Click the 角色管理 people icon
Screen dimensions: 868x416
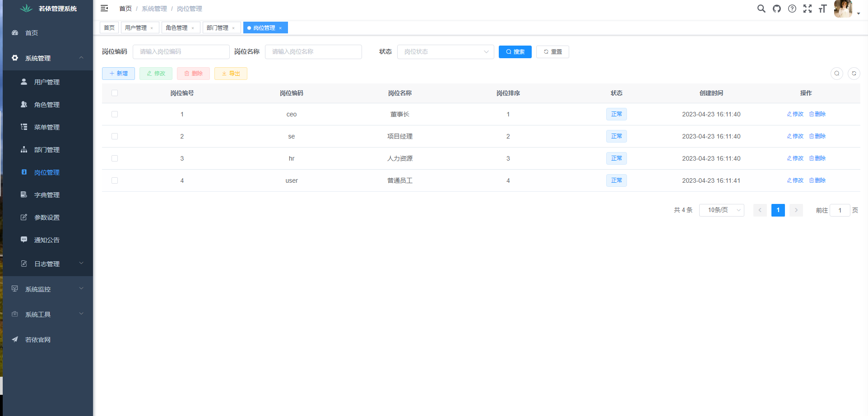pyautogui.click(x=24, y=104)
